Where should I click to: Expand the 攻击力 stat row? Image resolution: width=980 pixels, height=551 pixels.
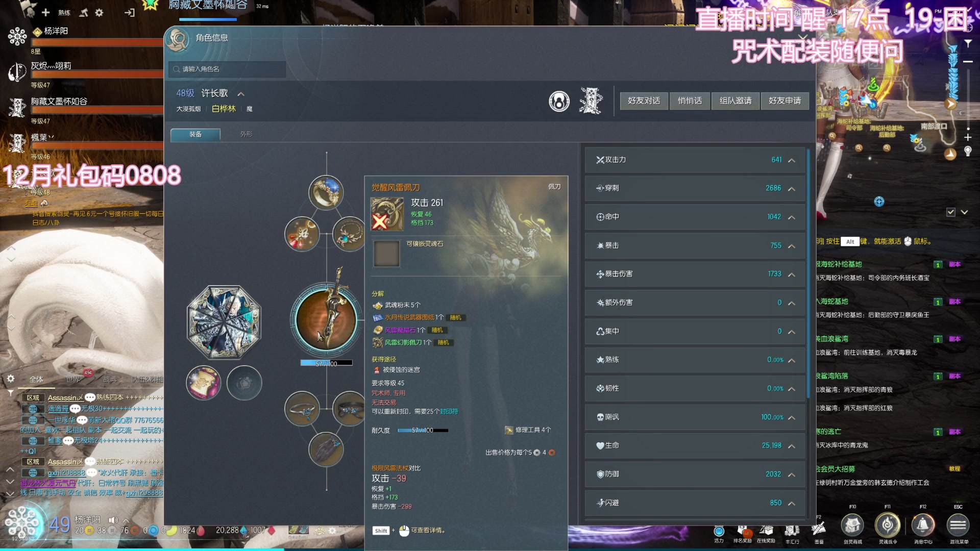tap(695, 160)
